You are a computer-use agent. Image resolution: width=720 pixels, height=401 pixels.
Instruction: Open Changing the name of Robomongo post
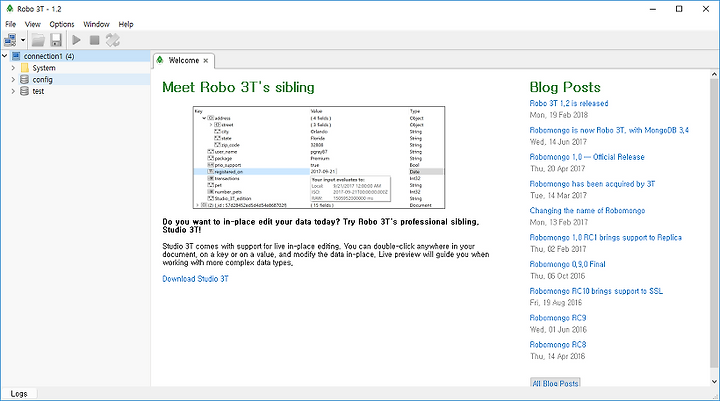[587, 210]
